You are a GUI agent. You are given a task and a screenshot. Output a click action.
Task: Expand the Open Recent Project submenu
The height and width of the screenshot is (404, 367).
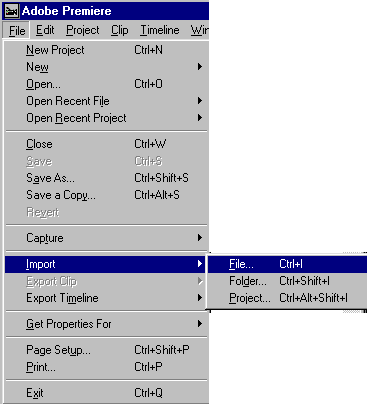pos(107,118)
